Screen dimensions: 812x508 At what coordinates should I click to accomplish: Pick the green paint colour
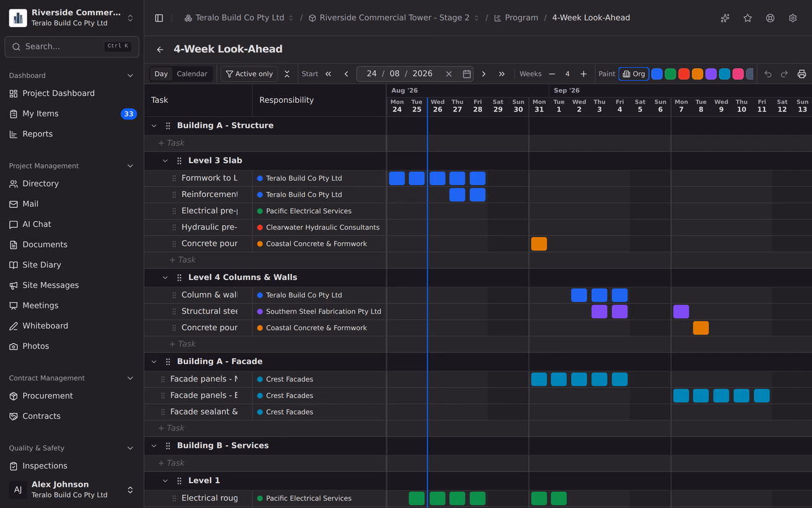click(x=670, y=74)
